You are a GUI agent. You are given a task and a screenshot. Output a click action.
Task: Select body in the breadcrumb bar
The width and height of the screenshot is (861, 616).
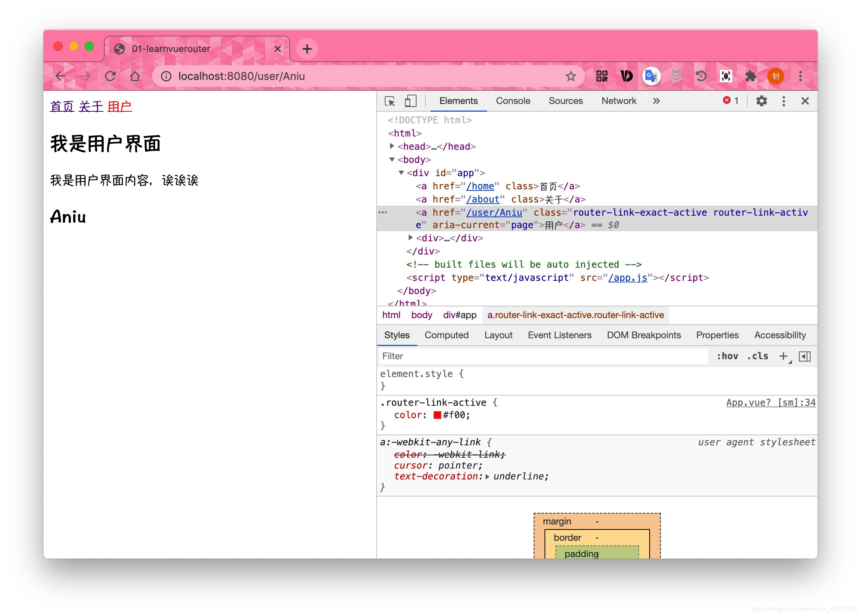click(422, 315)
